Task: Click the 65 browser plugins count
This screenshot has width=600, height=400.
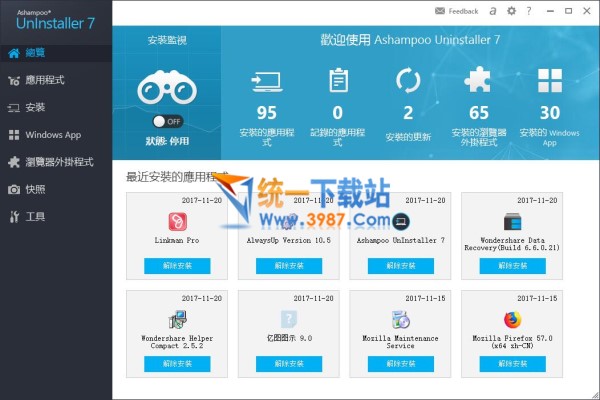Action: pos(479,113)
